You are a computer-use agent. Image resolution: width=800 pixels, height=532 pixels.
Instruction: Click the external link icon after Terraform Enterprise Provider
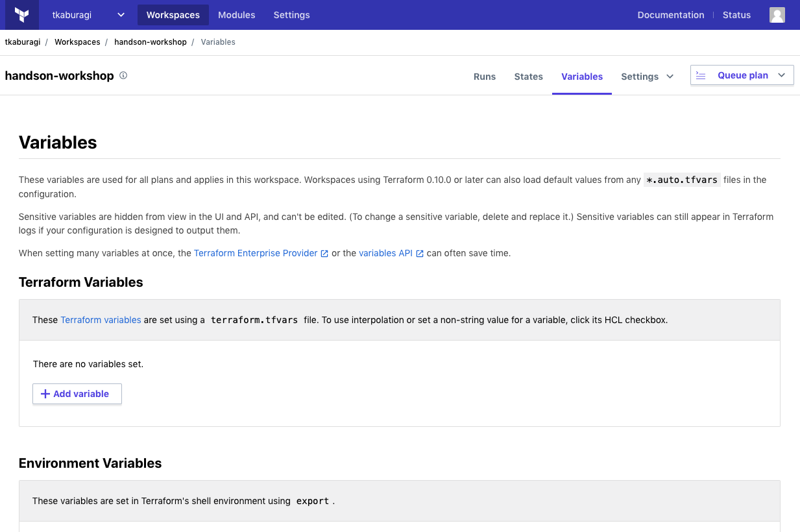(x=324, y=254)
